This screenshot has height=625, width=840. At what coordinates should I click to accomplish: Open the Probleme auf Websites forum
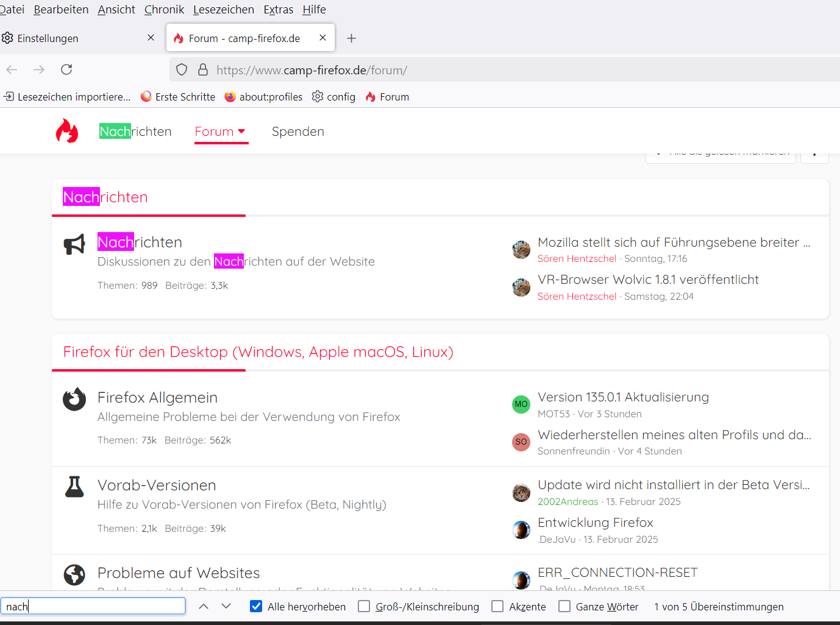coord(179,573)
